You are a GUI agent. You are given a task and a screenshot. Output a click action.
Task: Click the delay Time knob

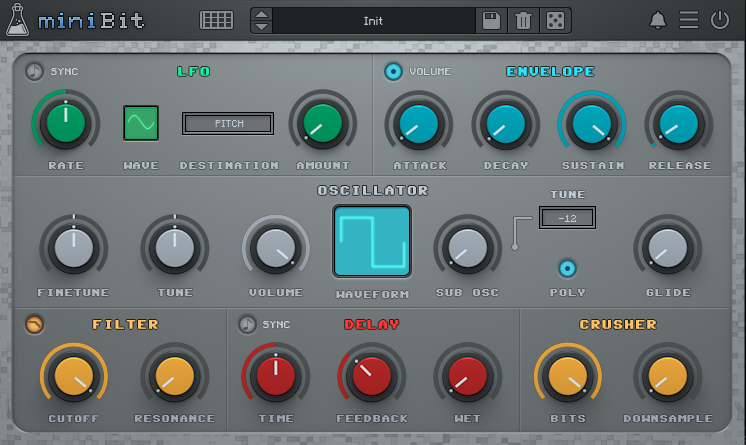(276, 377)
